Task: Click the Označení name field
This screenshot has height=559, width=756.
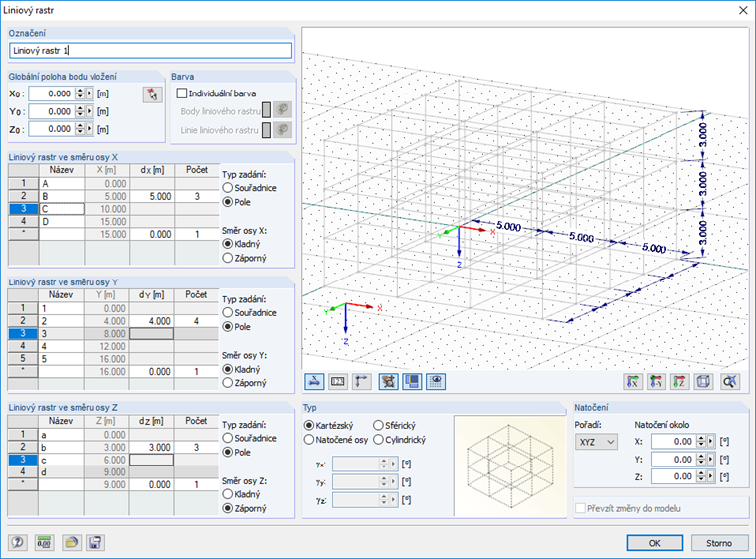Action: click(150, 51)
